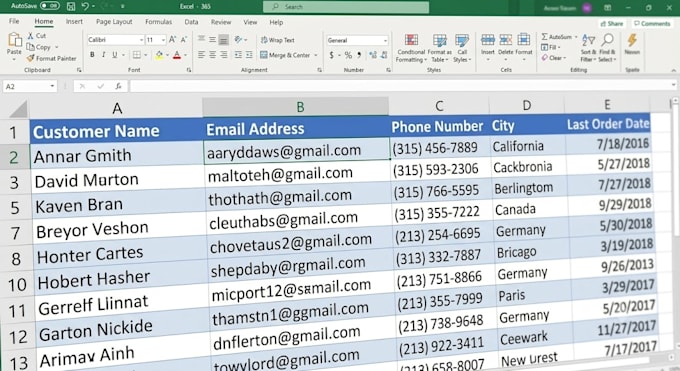Open the Data tab
Screen dimensions: 680x371
(x=191, y=21)
